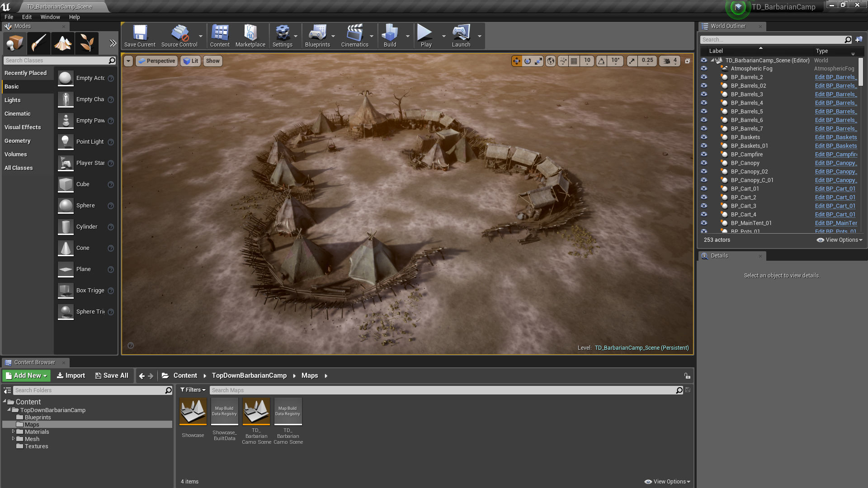Click World Outliner search field
This screenshot has width=868, height=488.
pyautogui.click(x=772, y=40)
